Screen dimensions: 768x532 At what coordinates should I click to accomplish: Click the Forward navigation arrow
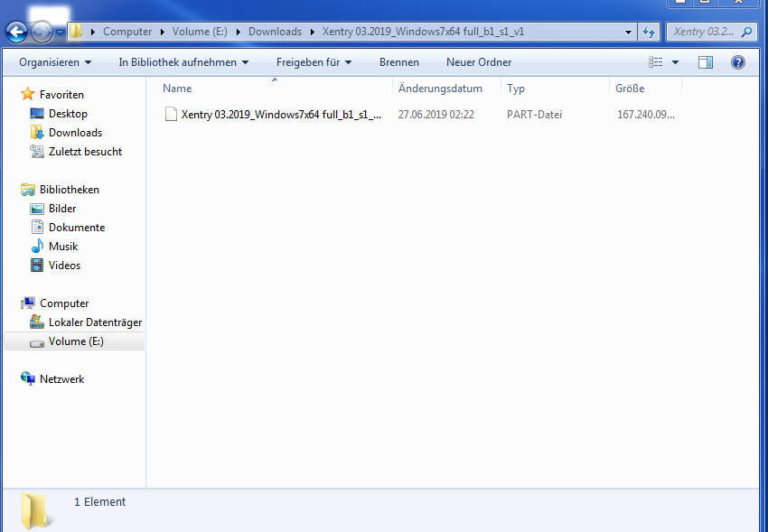[x=42, y=33]
